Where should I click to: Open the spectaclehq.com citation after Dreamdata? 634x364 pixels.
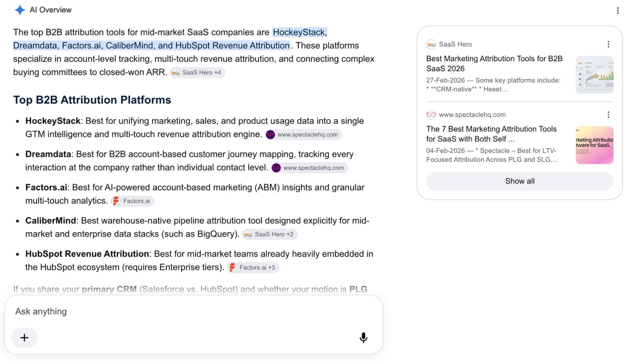[x=310, y=168]
